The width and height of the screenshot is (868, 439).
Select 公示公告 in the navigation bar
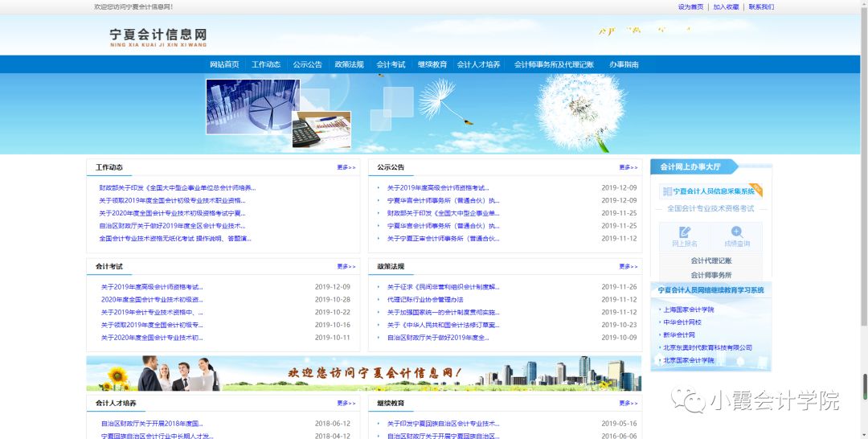tap(308, 64)
